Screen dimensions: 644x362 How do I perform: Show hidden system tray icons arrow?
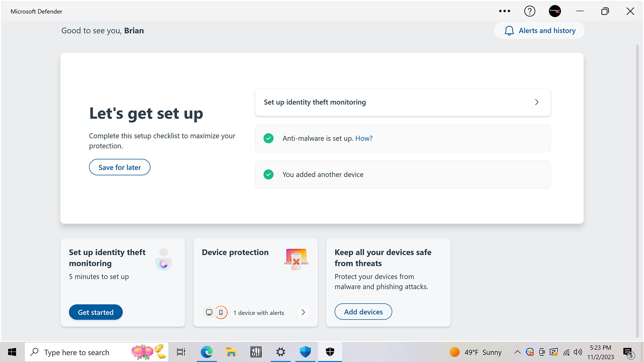click(x=517, y=352)
